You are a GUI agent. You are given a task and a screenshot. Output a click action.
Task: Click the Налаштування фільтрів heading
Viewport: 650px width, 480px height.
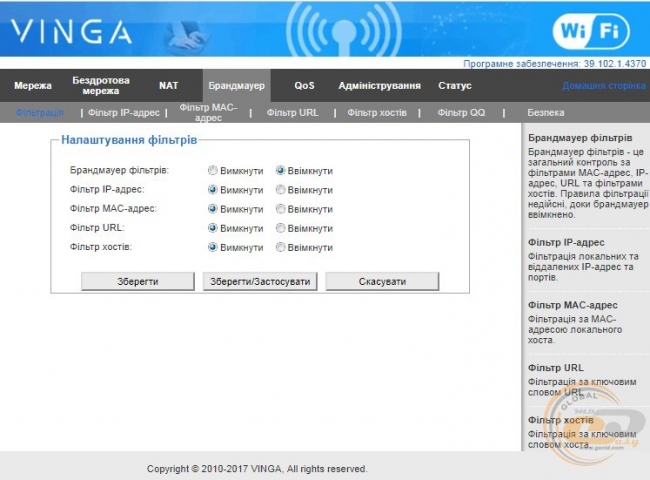coord(129,140)
